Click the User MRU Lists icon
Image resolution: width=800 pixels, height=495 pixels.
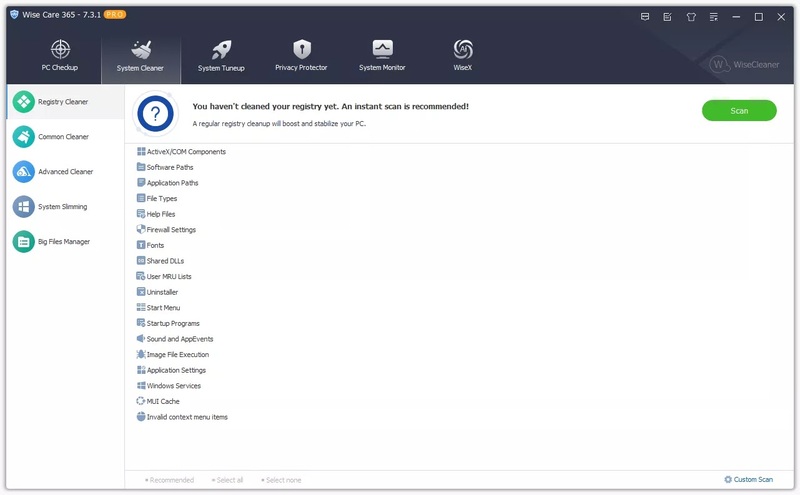(141, 276)
